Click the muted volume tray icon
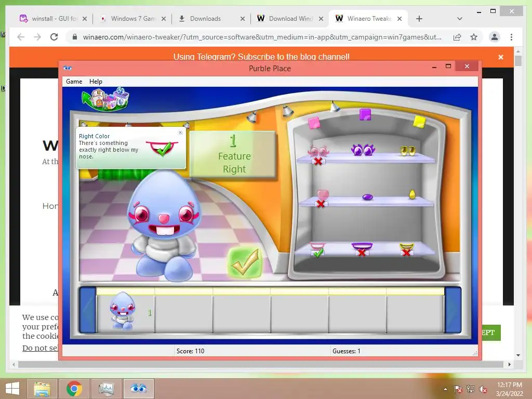Image resolution: width=532 pixels, height=399 pixels. click(x=483, y=389)
